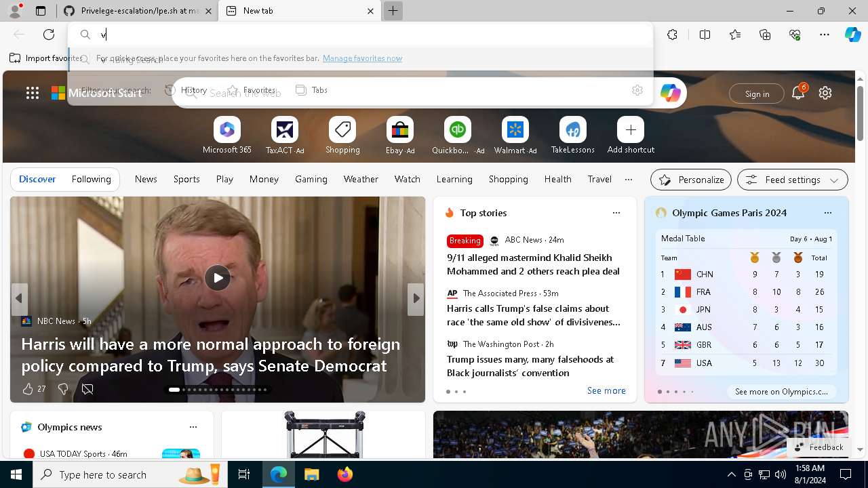Click Manage favorites now link
Image resolution: width=868 pixels, height=488 pixels.
tap(362, 58)
